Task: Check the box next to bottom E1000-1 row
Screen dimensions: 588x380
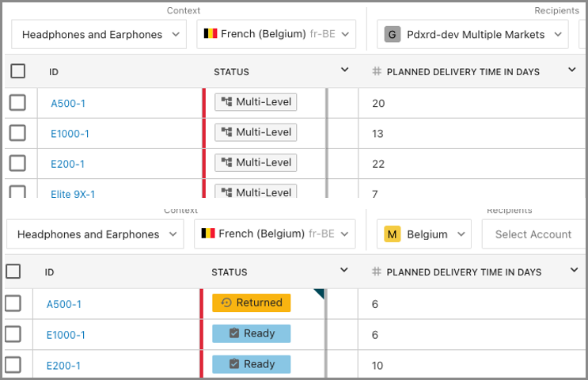Action: 13,334
